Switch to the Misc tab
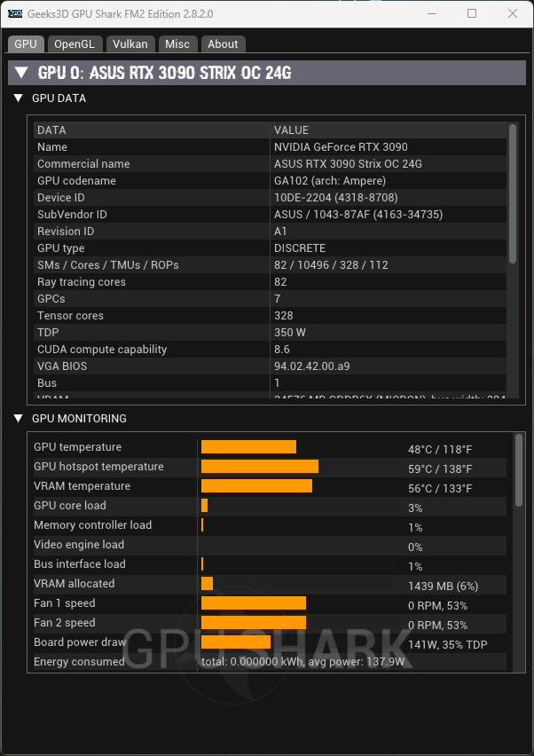 click(177, 43)
